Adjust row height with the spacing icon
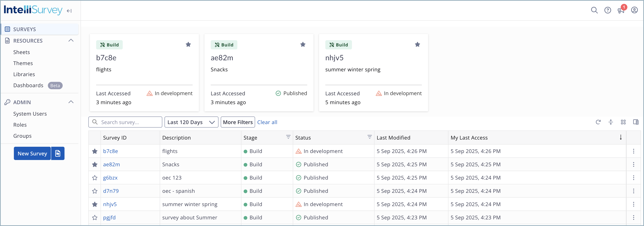 tap(611, 122)
